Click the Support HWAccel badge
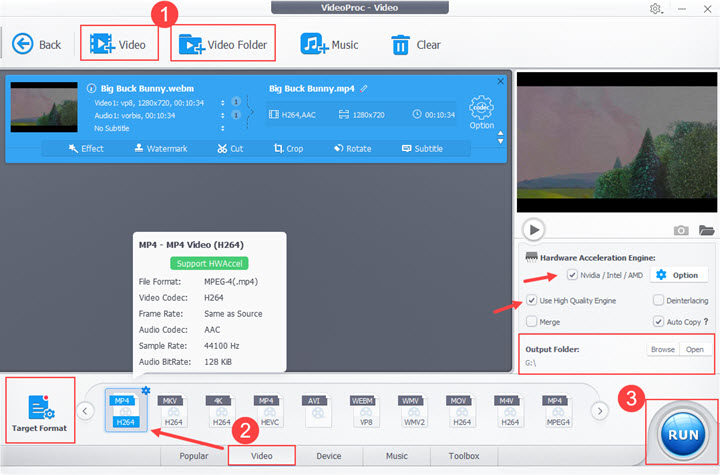This screenshot has height=475, width=720. point(209,263)
